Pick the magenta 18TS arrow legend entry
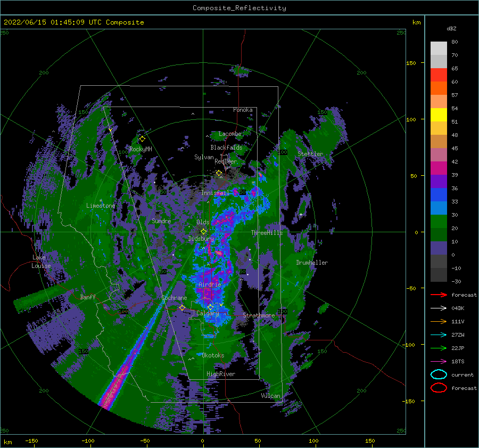This screenshot has width=479, height=448. (x=439, y=362)
